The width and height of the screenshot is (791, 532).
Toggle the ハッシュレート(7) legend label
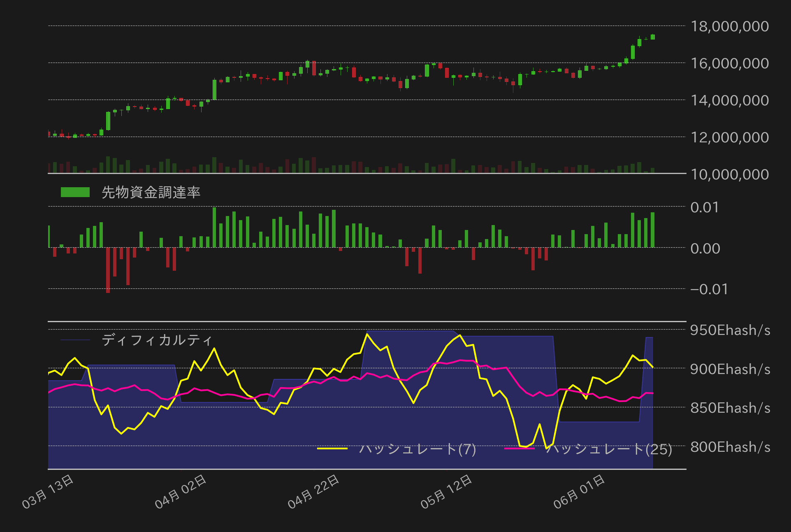point(417,448)
